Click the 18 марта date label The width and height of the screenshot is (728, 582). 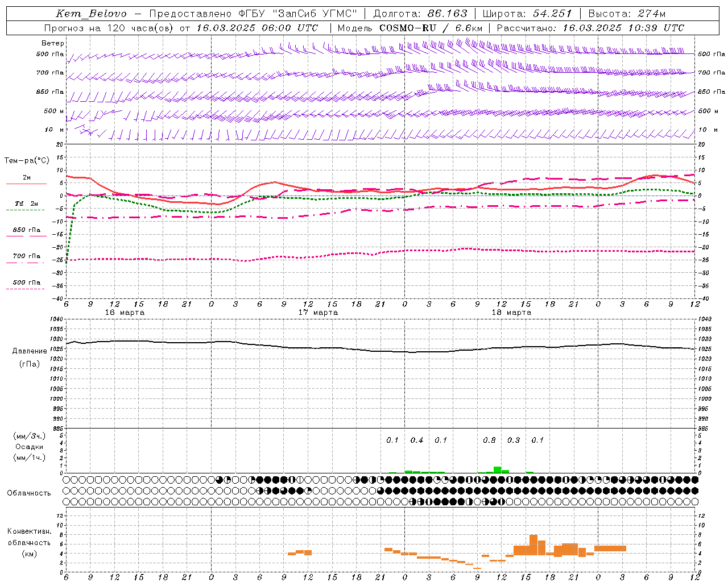tap(511, 313)
